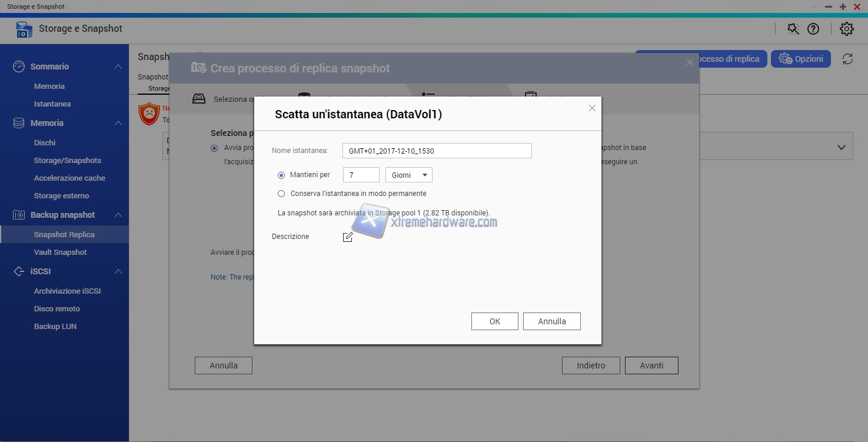Click the red warning shield icon
Viewport: 868px width, 442px height.
tap(149, 113)
